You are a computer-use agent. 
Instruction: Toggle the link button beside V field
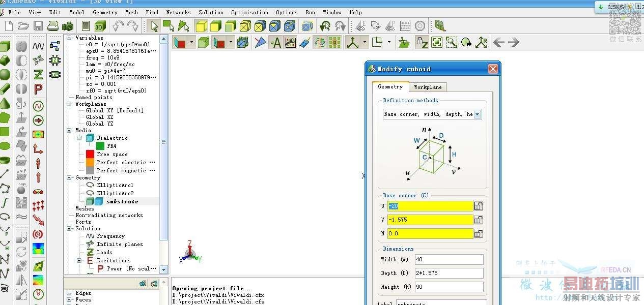(x=479, y=220)
